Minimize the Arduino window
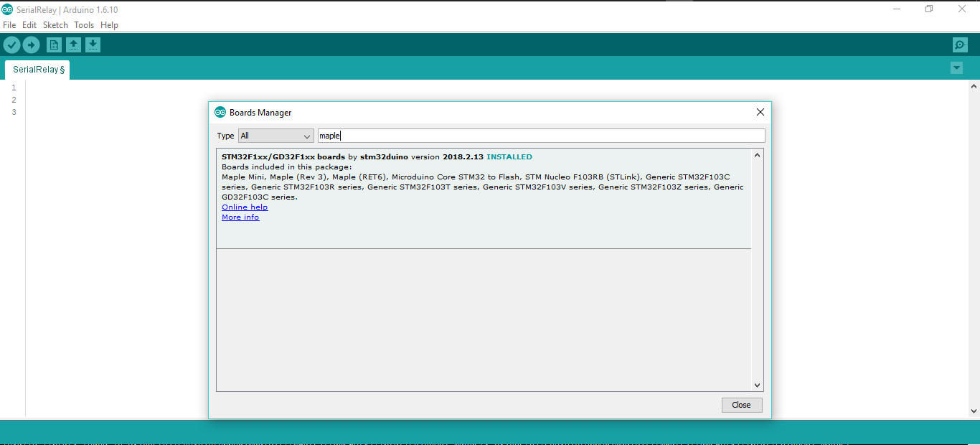 click(x=897, y=9)
